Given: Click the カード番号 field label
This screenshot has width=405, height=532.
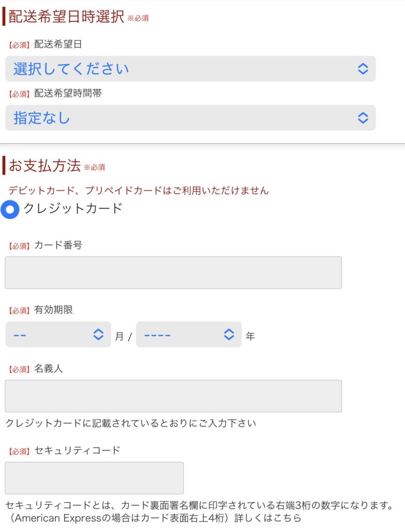Looking at the screenshot, I should click(x=58, y=245).
